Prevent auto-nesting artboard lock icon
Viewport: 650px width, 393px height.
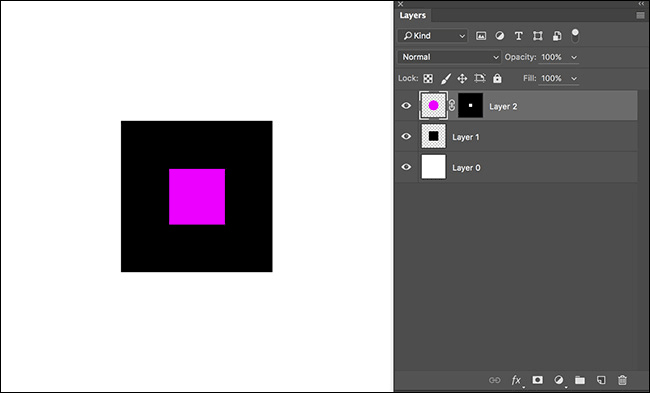click(x=480, y=78)
